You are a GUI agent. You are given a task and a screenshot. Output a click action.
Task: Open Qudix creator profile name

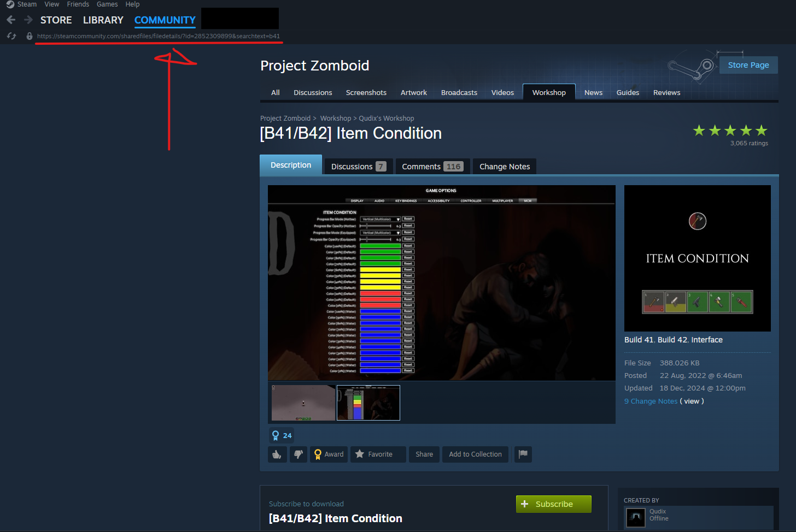click(658, 512)
